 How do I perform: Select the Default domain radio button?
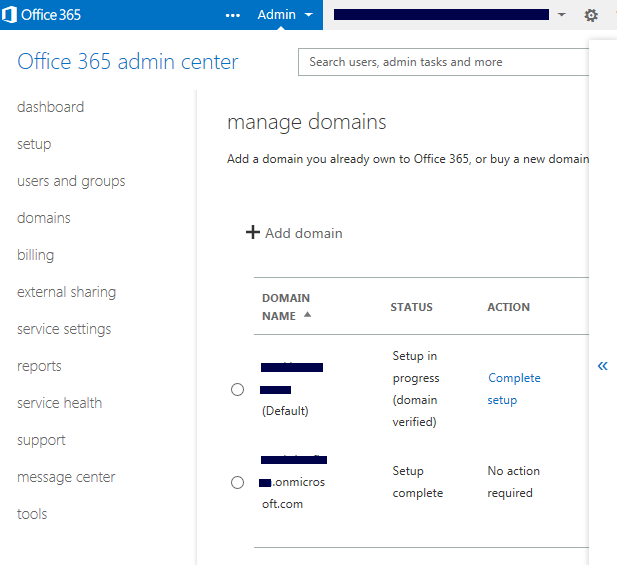coord(237,390)
